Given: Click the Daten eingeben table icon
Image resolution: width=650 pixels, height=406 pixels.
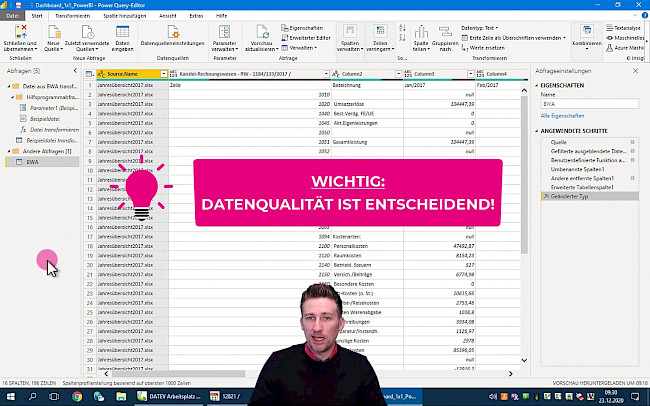Looking at the screenshot, I should pyautogui.click(x=122, y=32).
